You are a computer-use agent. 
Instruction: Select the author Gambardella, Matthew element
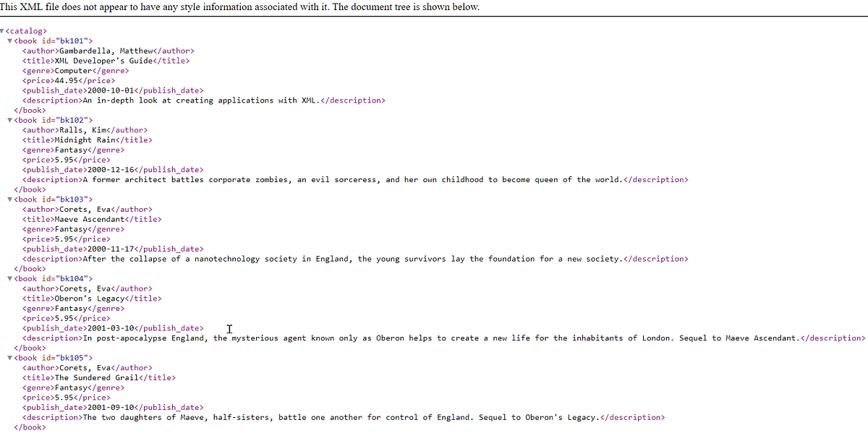109,51
